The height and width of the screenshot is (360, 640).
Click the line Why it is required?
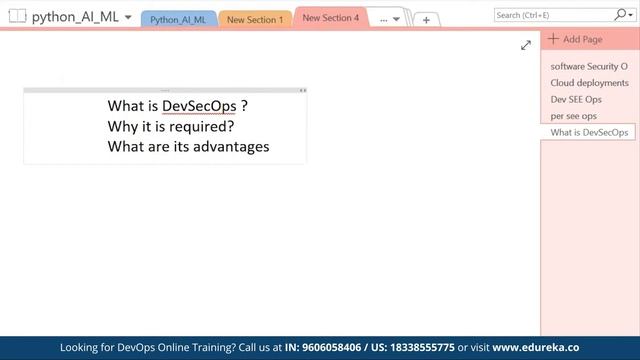pos(171,127)
